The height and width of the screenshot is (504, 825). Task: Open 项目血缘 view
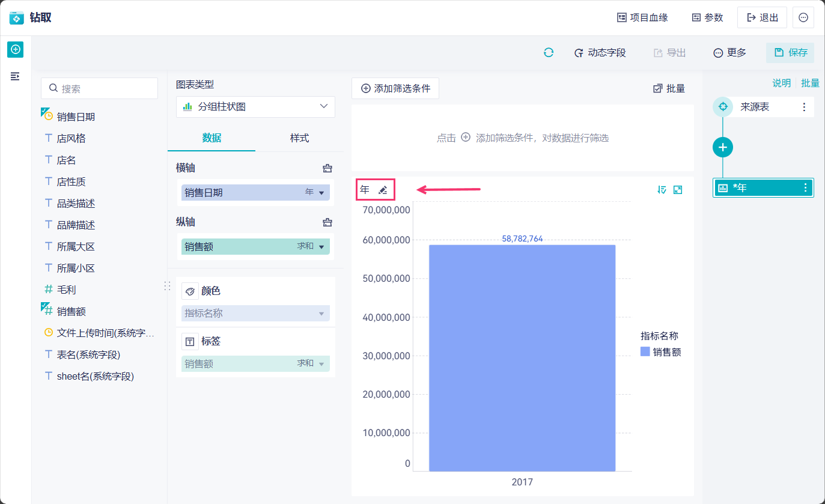point(642,17)
